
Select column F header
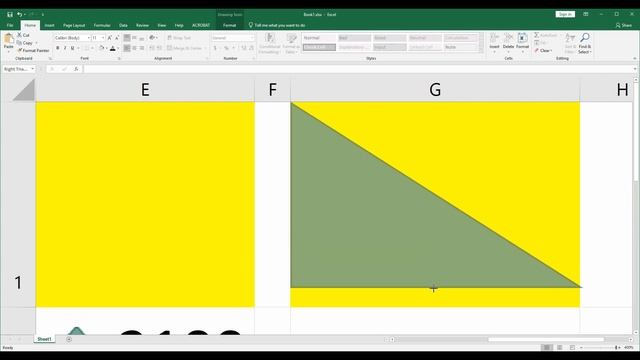click(x=272, y=90)
